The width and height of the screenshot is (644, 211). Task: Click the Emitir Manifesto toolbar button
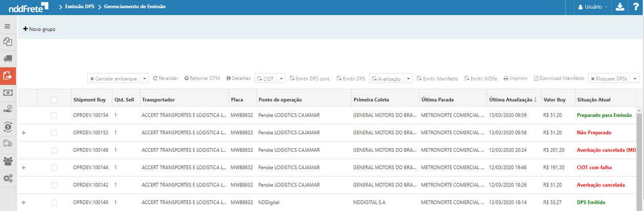(437, 78)
